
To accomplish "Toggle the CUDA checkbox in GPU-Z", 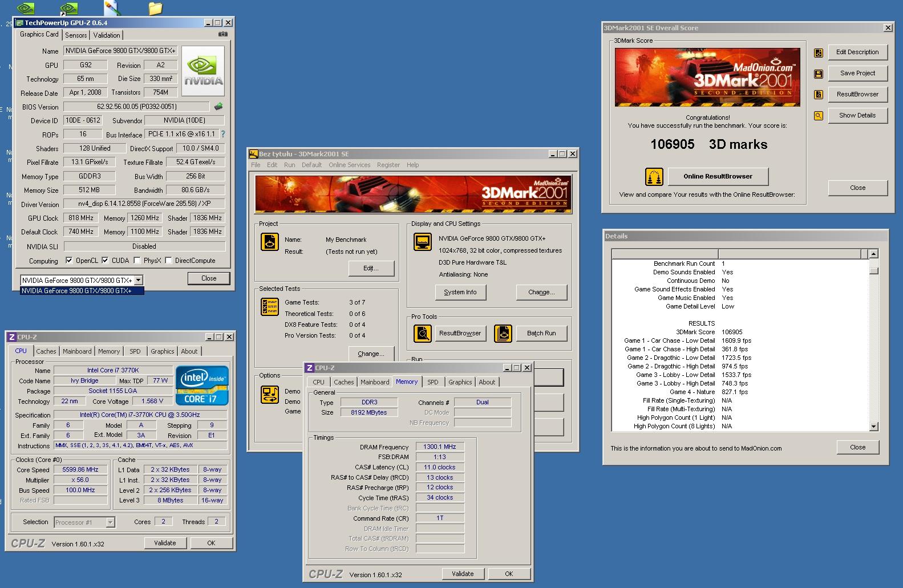I will pos(105,260).
